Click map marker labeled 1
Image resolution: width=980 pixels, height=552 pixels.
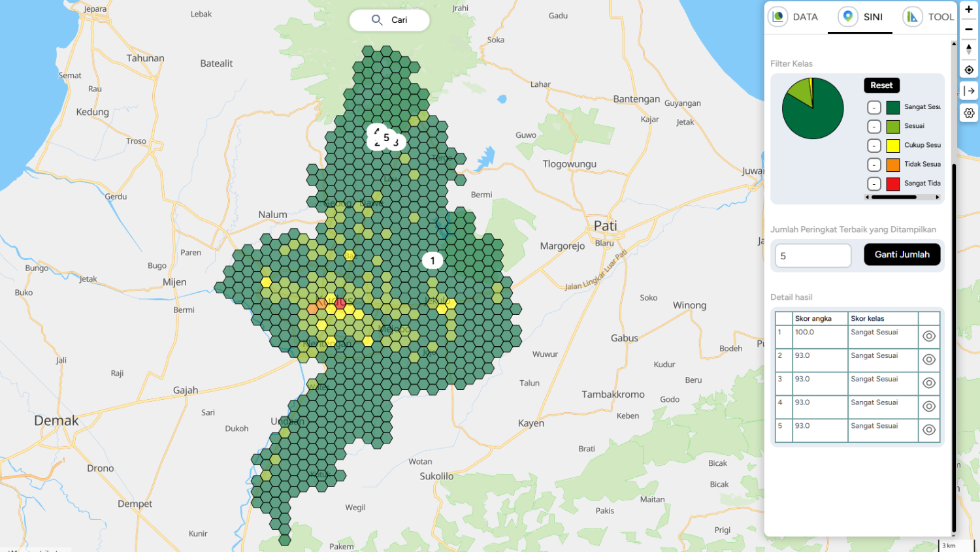(432, 261)
